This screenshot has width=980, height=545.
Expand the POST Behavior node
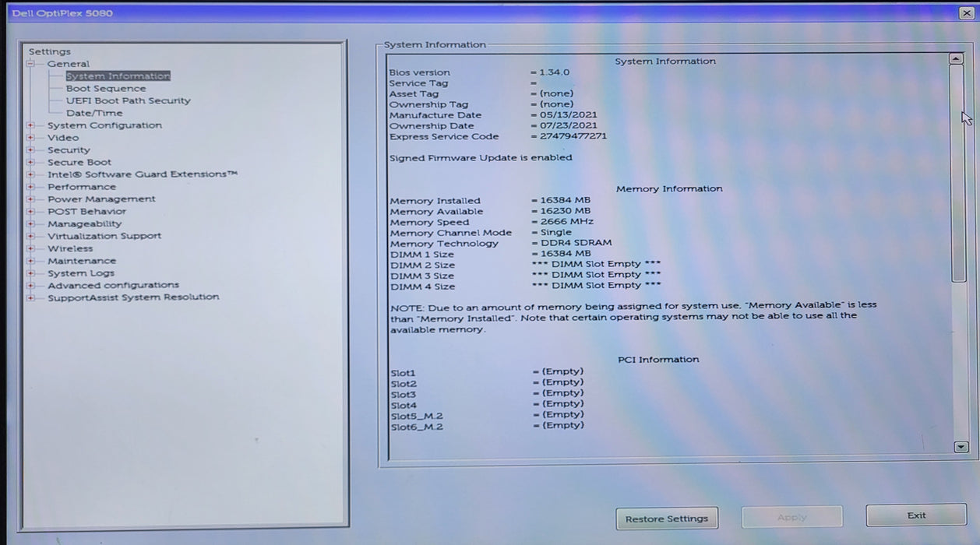[30, 212]
